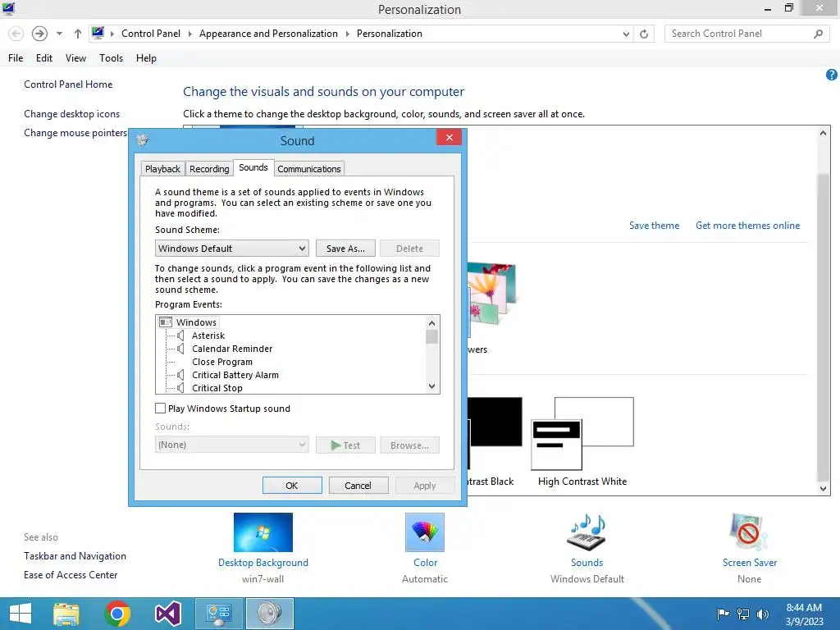Image resolution: width=840 pixels, height=630 pixels.
Task: Expand the root chevron before Control Panel
Action: click(112, 34)
